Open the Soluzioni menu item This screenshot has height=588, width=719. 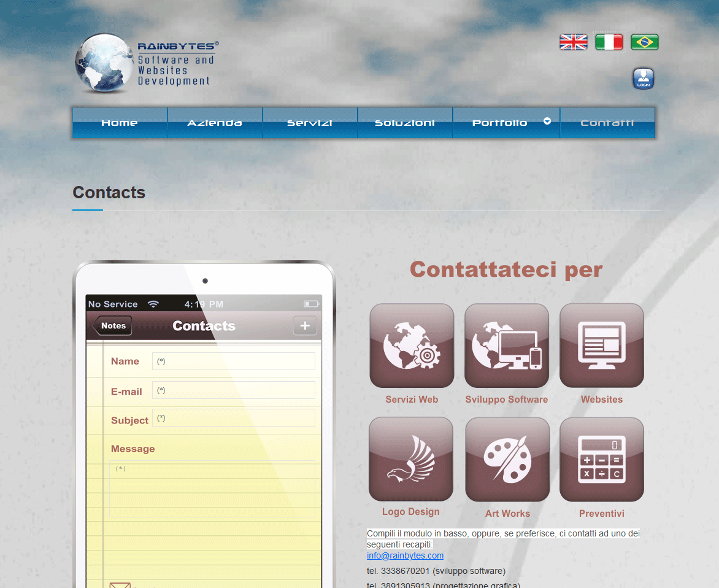point(405,123)
